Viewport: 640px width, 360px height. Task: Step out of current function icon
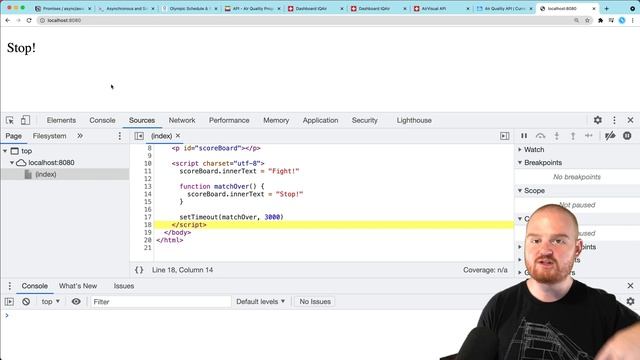pos(573,136)
